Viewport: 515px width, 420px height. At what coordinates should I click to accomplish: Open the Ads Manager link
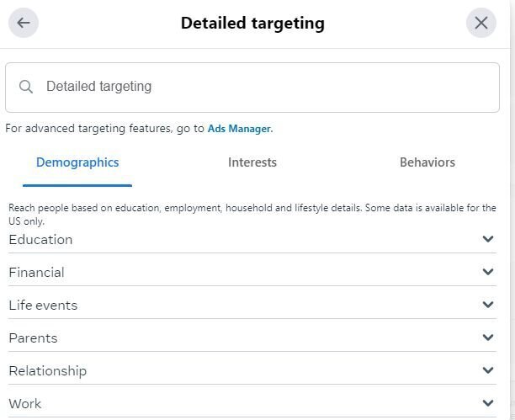pyautogui.click(x=240, y=129)
